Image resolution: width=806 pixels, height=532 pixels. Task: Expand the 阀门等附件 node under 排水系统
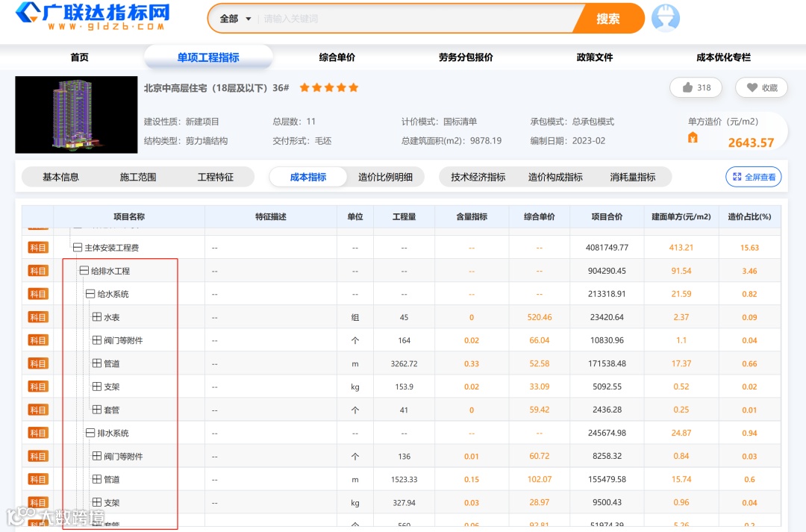point(96,456)
